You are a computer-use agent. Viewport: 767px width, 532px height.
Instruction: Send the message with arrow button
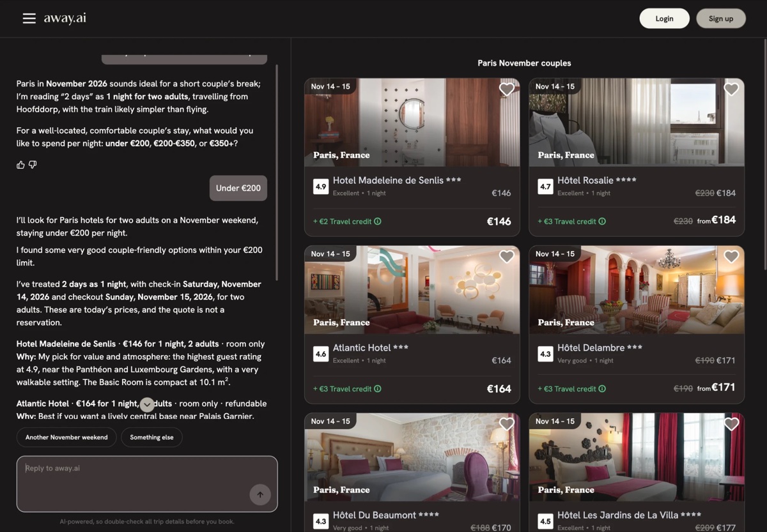260,494
